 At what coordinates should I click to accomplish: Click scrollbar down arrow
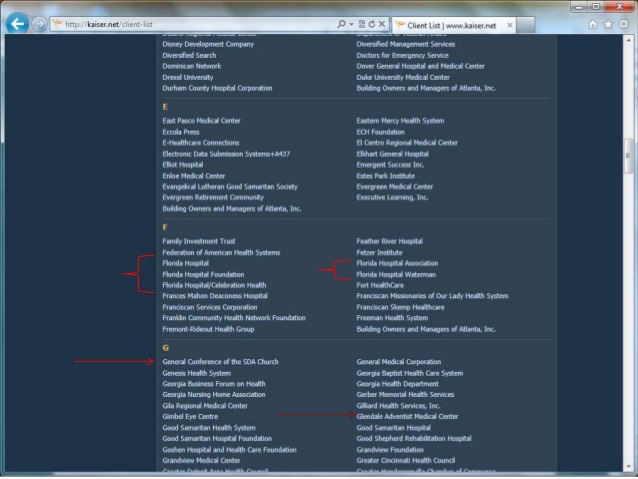click(x=629, y=466)
